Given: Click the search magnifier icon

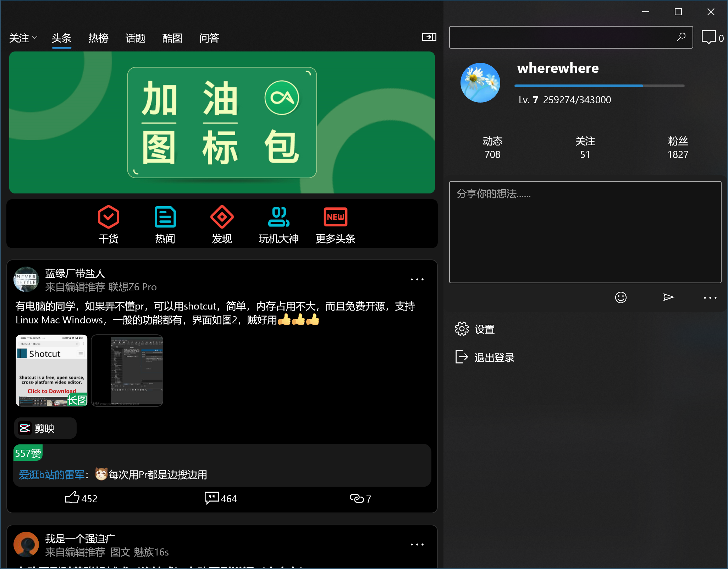Looking at the screenshot, I should pos(680,37).
